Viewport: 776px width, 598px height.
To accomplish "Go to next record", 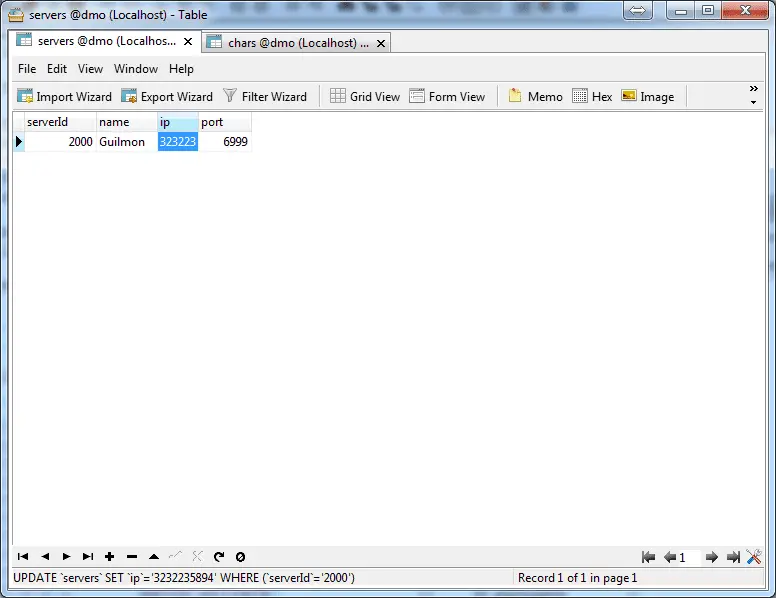I will [x=66, y=556].
